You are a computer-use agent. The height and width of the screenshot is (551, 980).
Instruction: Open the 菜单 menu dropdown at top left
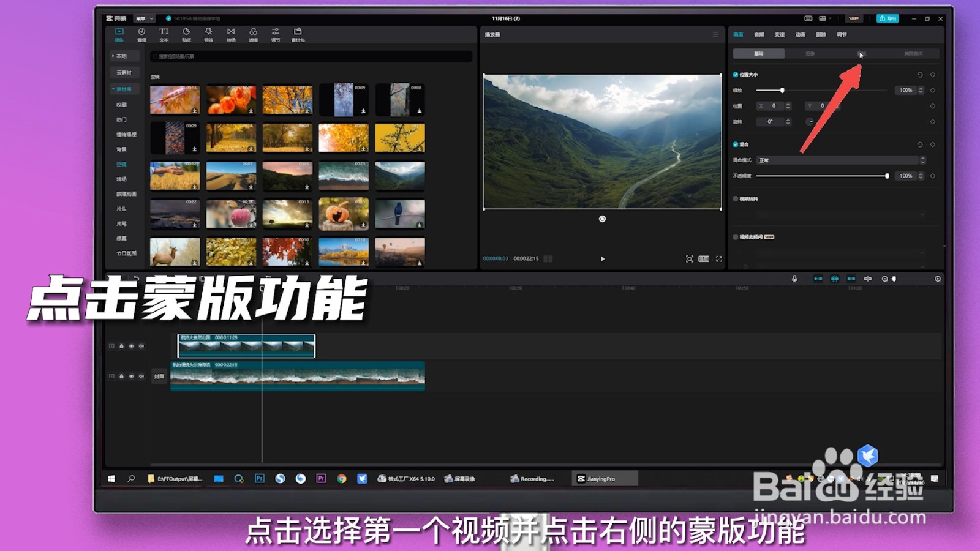[x=145, y=18]
